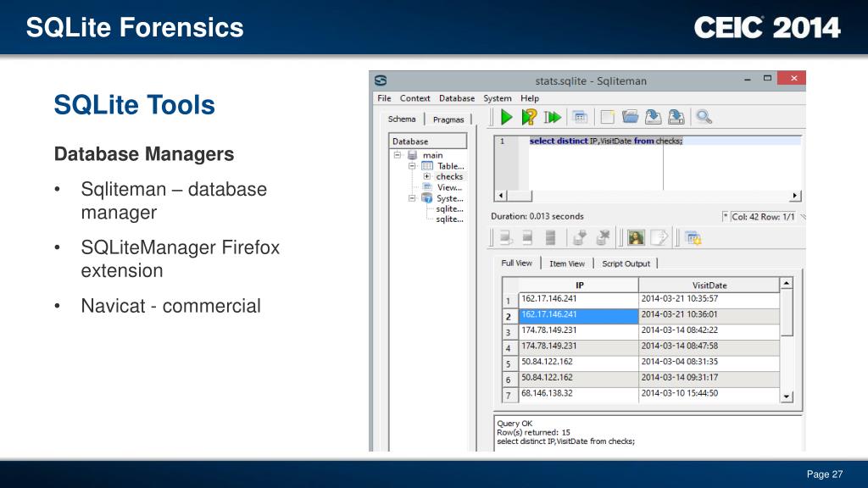This screenshot has width=868, height=488.
Task: Select cell 2014-03-10 15:44:50
Action: [709, 393]
